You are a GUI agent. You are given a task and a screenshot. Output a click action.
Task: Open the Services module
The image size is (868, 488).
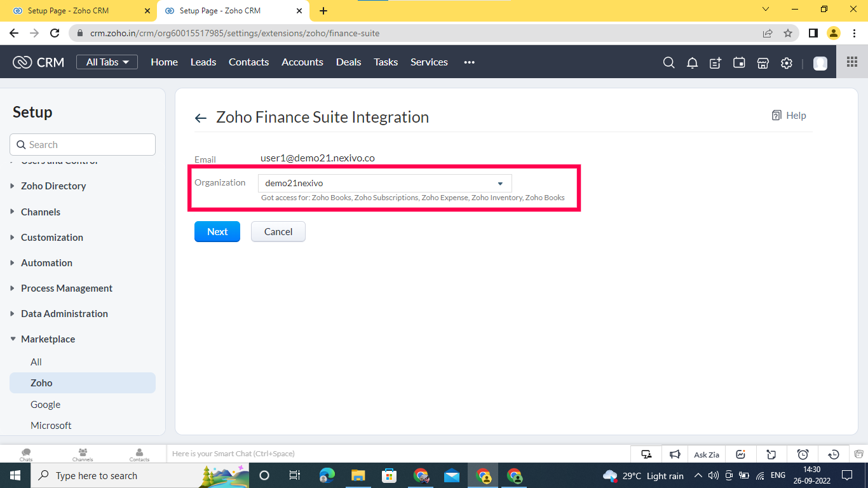(x=429, y=62)
